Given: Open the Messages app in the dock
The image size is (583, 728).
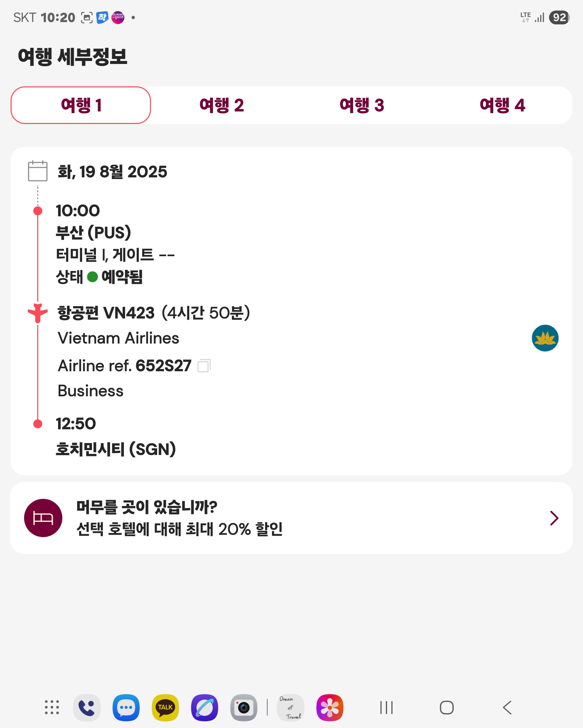Looking at the screenshot, I should tap(126, 708).
